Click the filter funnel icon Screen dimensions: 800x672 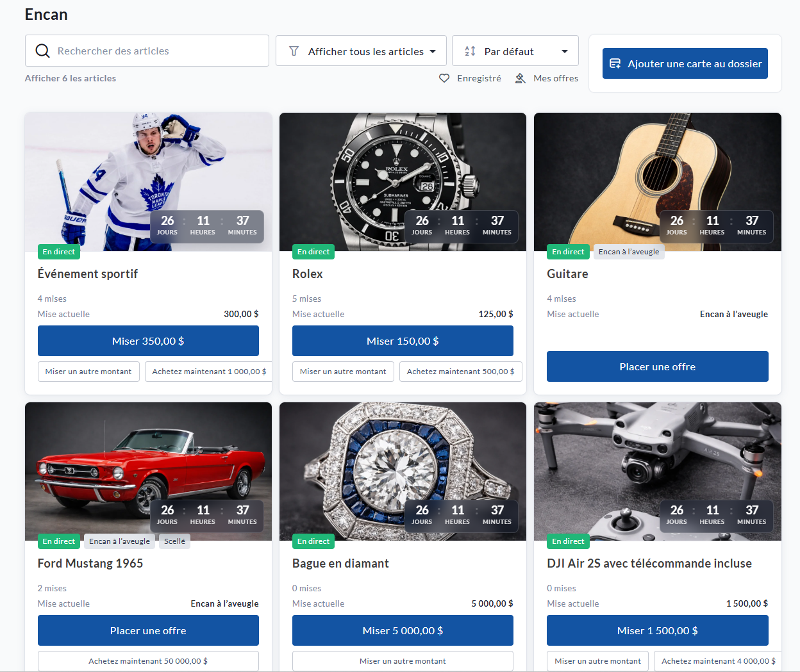[294, 51]
